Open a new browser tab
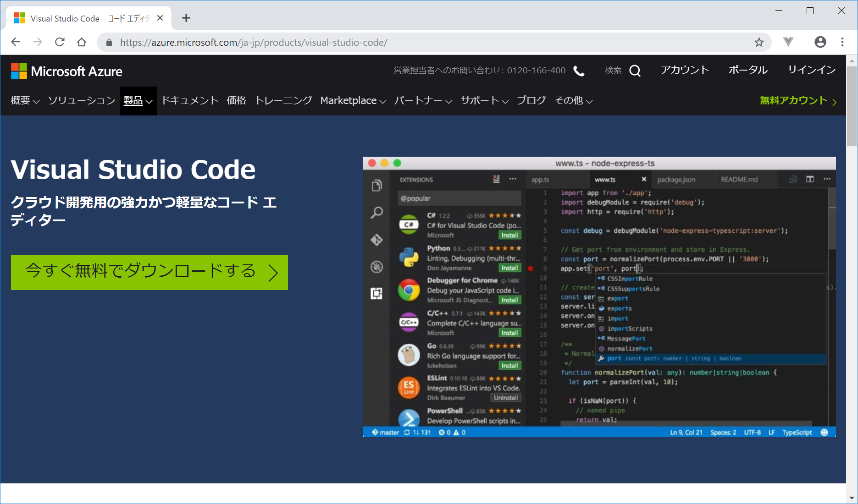 pos(186,18)
